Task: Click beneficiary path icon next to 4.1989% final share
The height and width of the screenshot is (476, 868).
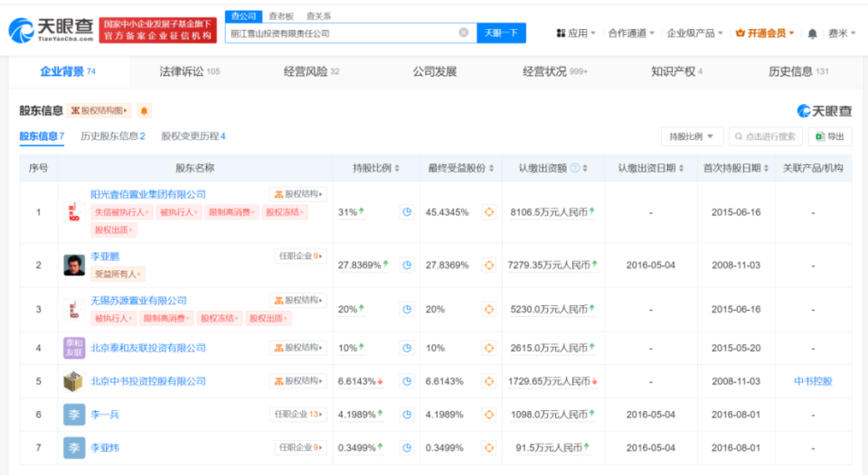Action: 489,414
